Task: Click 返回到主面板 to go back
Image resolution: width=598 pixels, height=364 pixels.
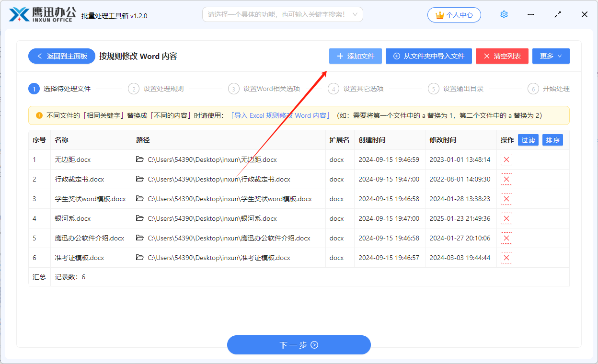Action: coord(61,56)
